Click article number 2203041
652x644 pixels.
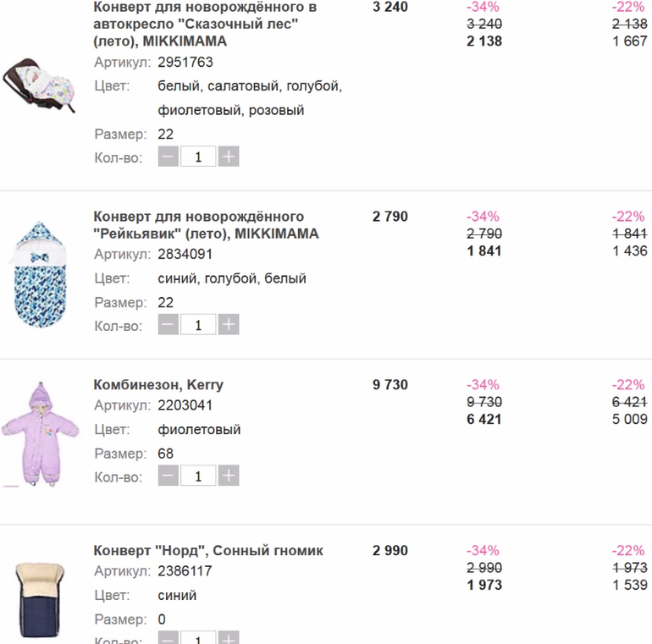185,405
